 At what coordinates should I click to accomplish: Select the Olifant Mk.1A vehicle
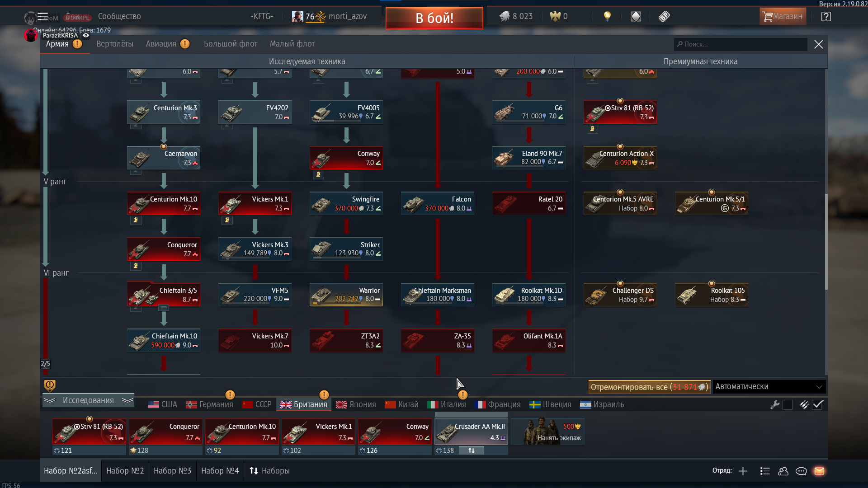(x=529, y=340)
